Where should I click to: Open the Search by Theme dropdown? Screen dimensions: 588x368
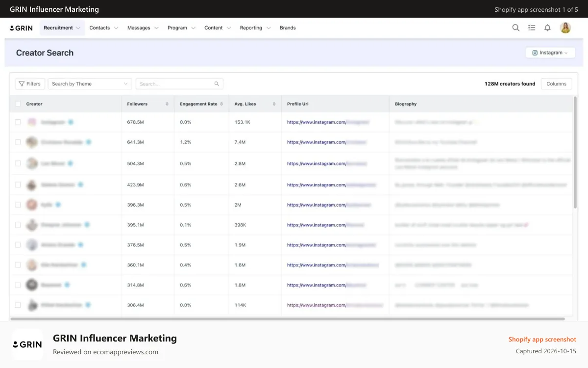click(90, 84)
